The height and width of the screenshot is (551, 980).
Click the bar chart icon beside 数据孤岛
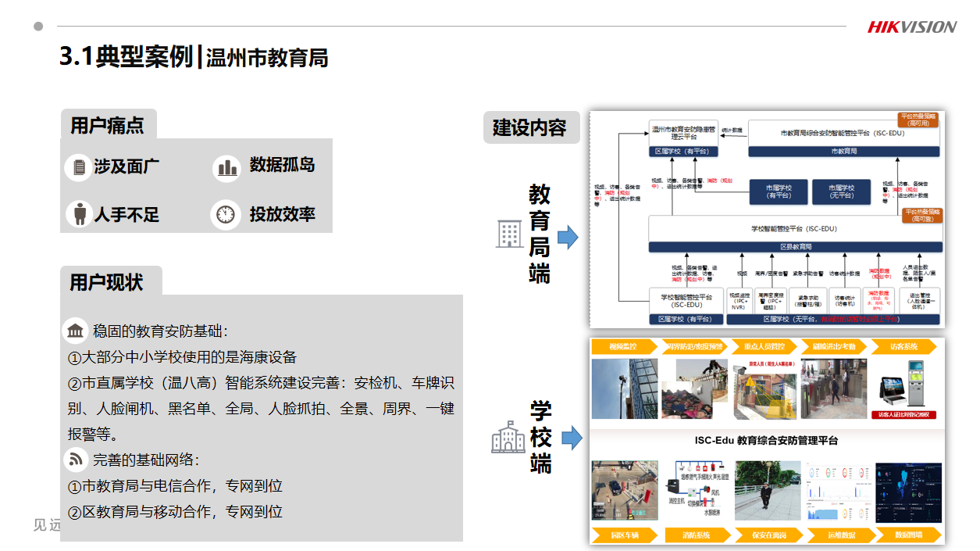[227, 166]
